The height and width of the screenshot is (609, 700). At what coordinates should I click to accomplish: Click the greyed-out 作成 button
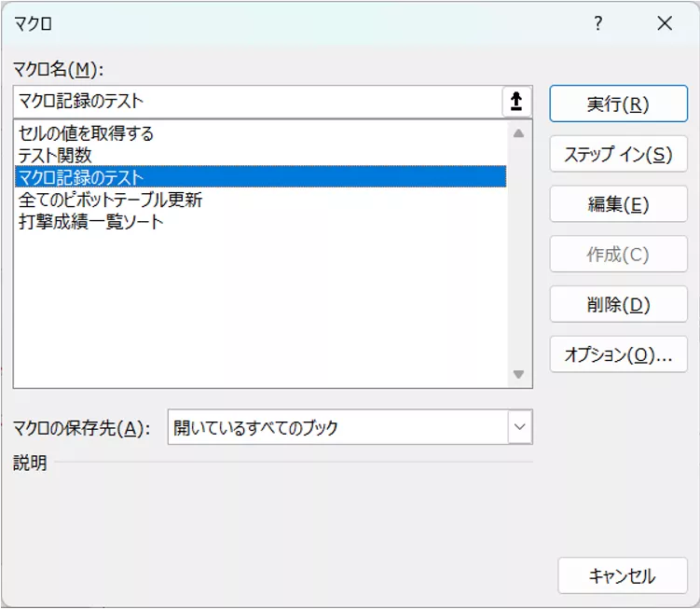click(618, 255)
